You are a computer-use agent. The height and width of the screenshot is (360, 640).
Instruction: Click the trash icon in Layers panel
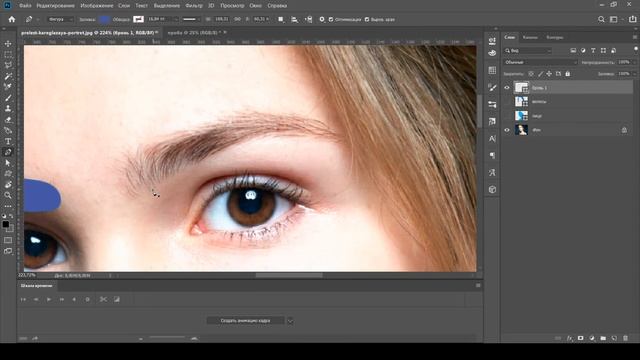(x=625, y=338)
